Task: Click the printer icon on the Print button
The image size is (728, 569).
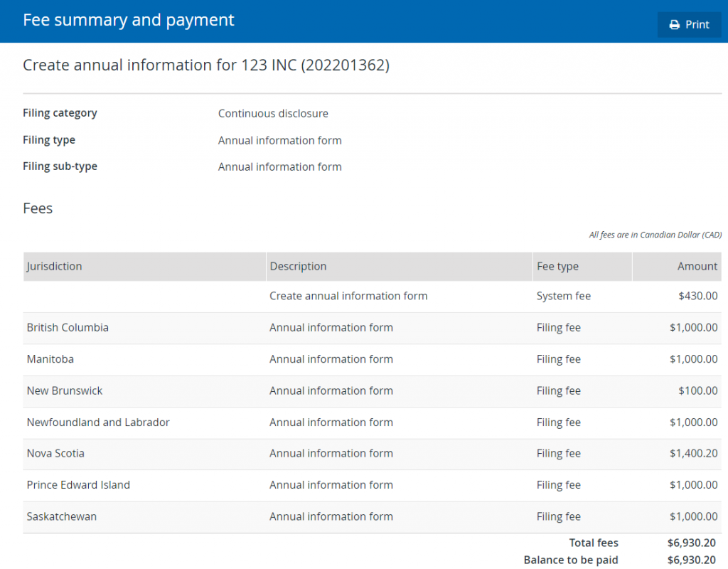Action: click(673, 24)
